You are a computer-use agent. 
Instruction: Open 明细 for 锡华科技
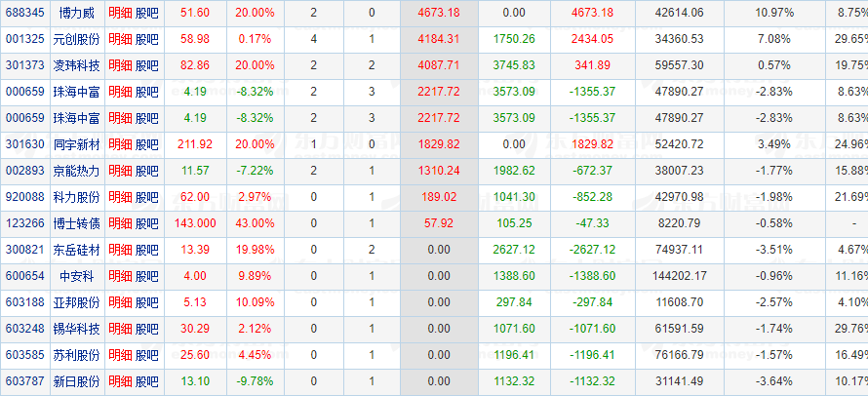(120, 329)
